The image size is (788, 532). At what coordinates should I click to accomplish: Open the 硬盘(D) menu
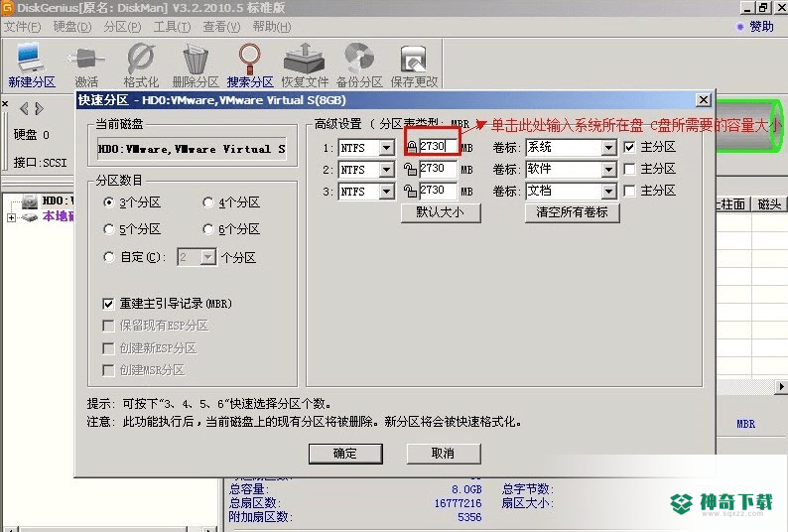pyautogui.click(x=72, y=27)
